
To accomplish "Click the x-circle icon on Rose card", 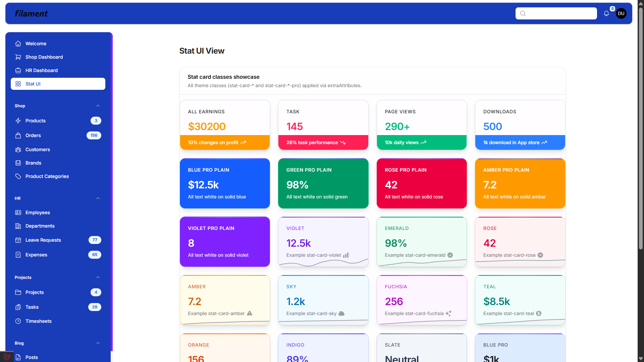I will point(540,255).
